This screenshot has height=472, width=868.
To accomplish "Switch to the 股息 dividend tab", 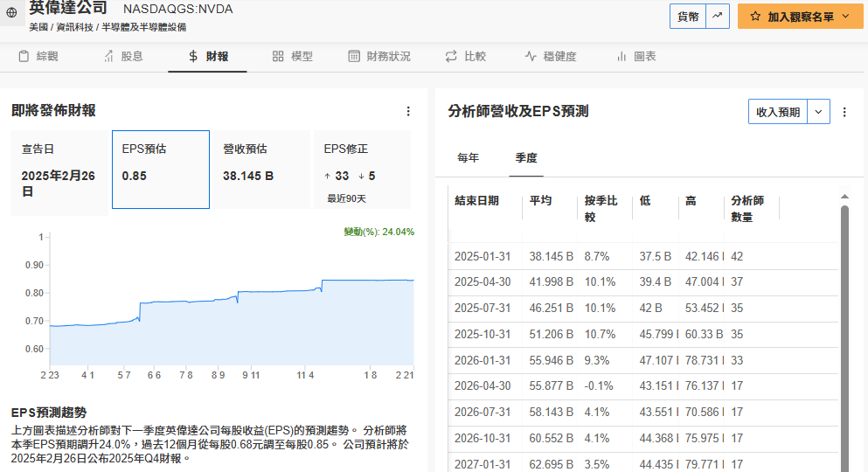I will click(x=122, y=56).
